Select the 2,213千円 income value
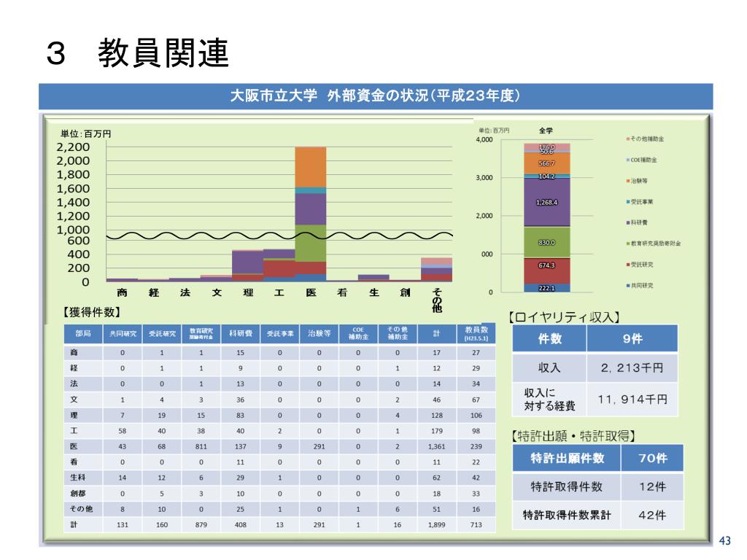This screenshot has height=560, width=747. coord(632,367)
